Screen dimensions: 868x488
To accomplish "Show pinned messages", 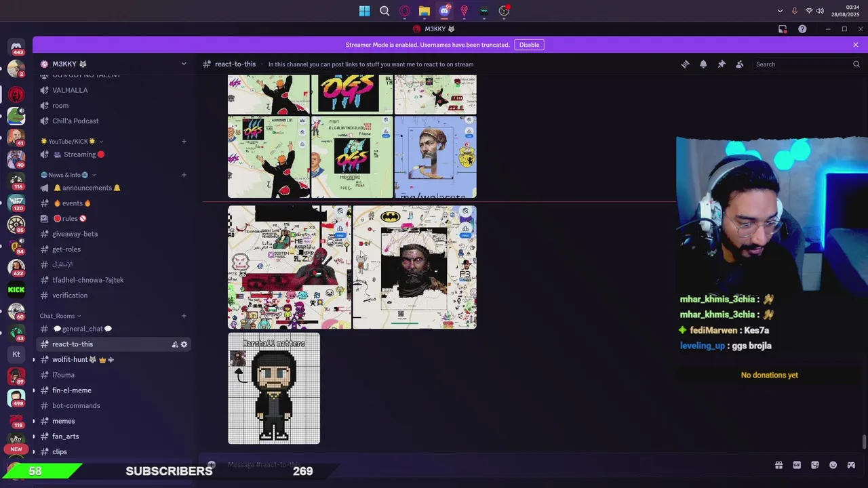I will tap(722, 64).
